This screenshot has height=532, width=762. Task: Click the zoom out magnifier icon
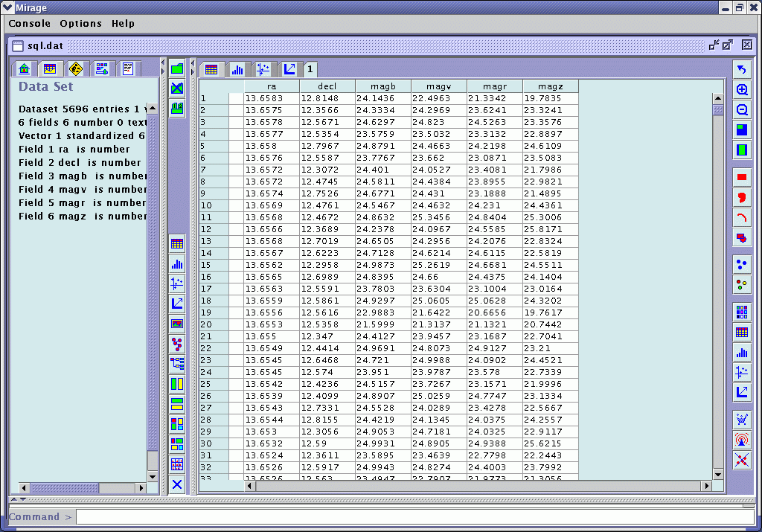pos(742,110)
